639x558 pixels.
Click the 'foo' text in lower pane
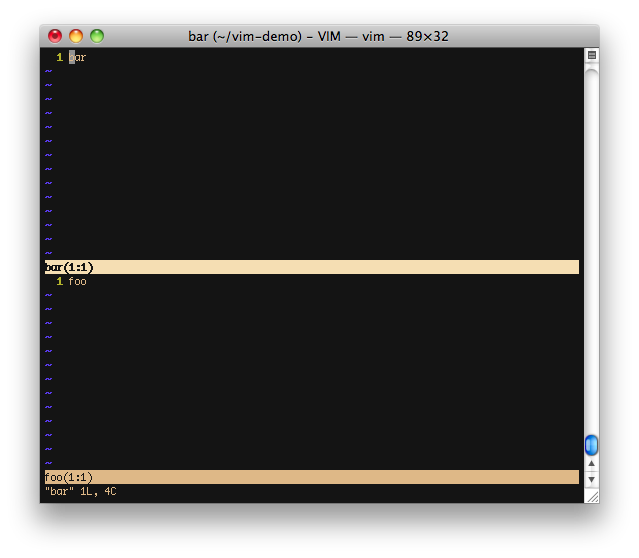77,281
